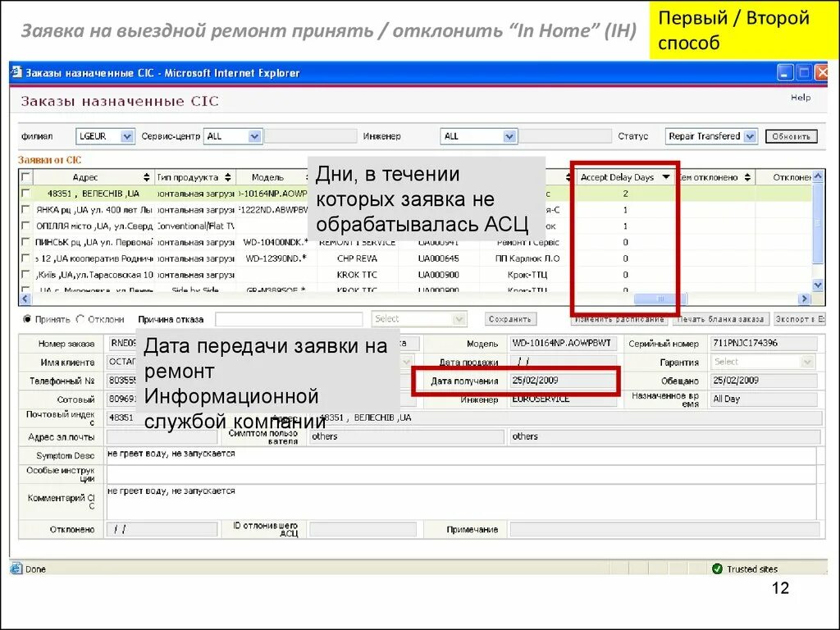
Task: Click the table vertical scroll up arrow
Action: pos(818,176)
